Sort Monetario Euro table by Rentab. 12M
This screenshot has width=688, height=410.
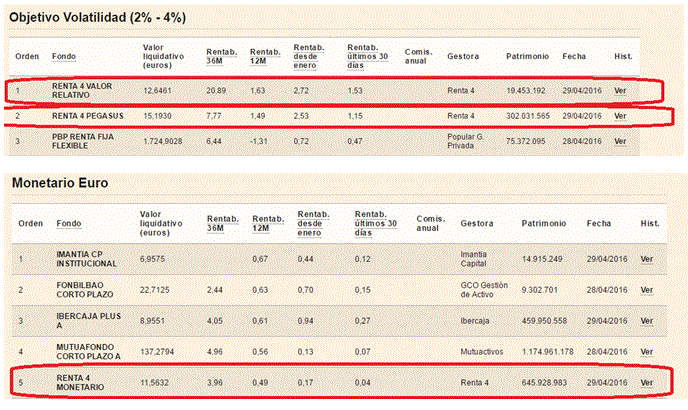(x=268, y=223)
